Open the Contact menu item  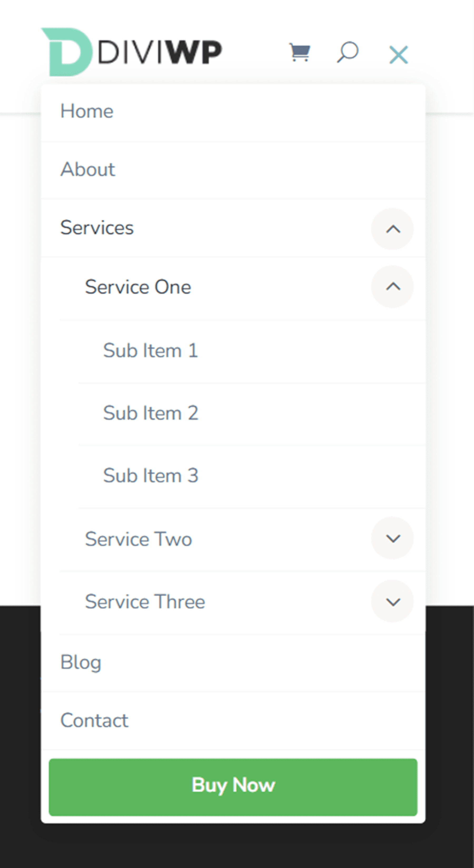pyautogui.click(x=94, y=720)
